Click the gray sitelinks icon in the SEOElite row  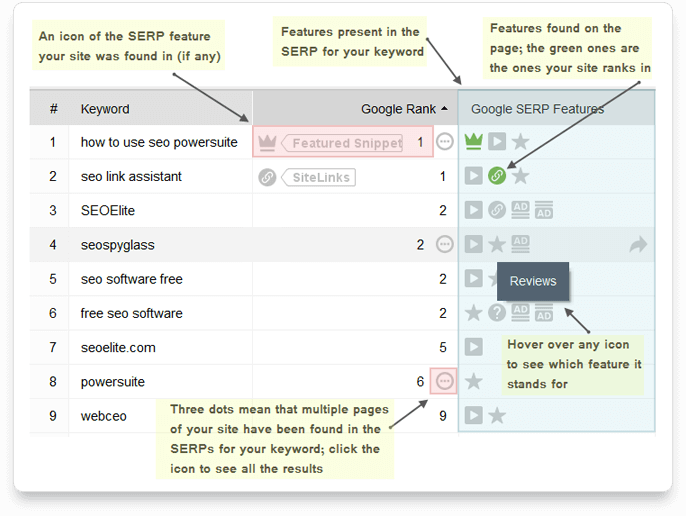pyautogui.click(x=497, y=210)
